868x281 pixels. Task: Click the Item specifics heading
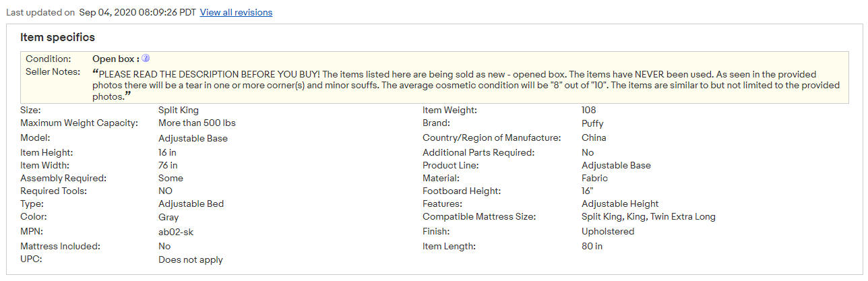(x=57, y=38)
